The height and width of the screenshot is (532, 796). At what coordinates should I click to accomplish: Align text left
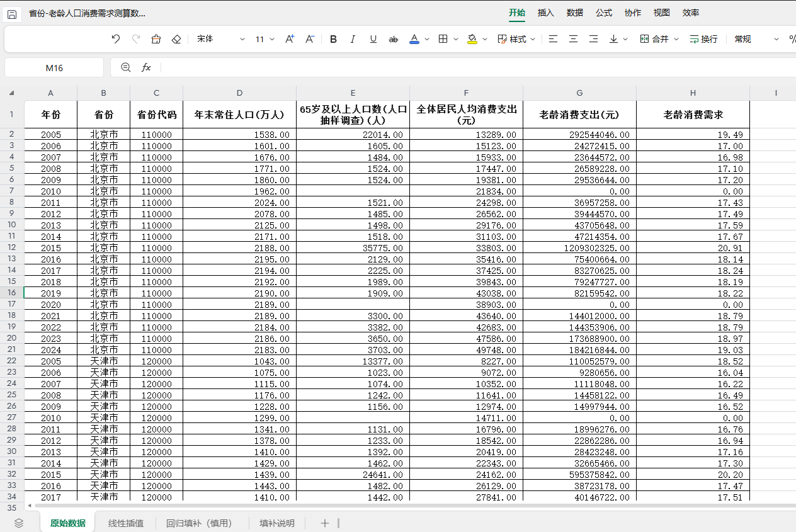point(553,39)
